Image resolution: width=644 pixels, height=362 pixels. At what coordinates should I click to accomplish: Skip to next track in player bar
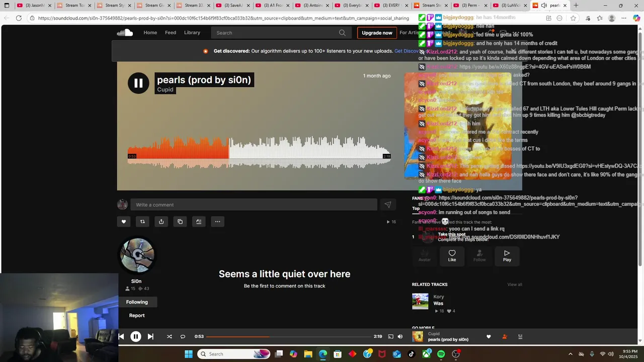(150, 337)
